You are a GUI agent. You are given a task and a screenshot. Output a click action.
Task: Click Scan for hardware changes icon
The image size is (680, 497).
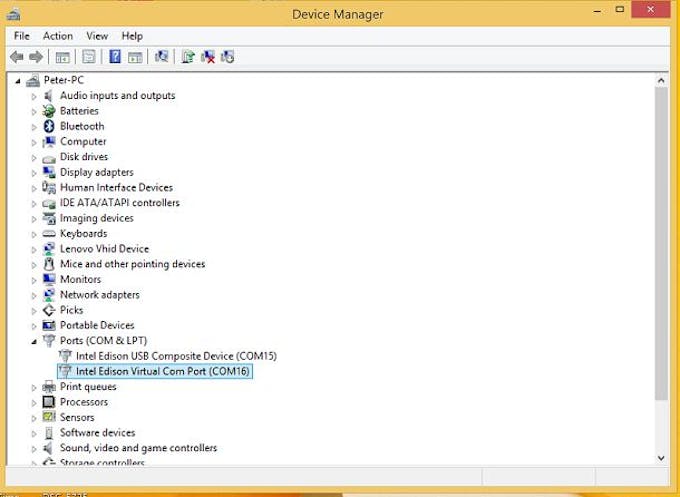click(161, 56)
